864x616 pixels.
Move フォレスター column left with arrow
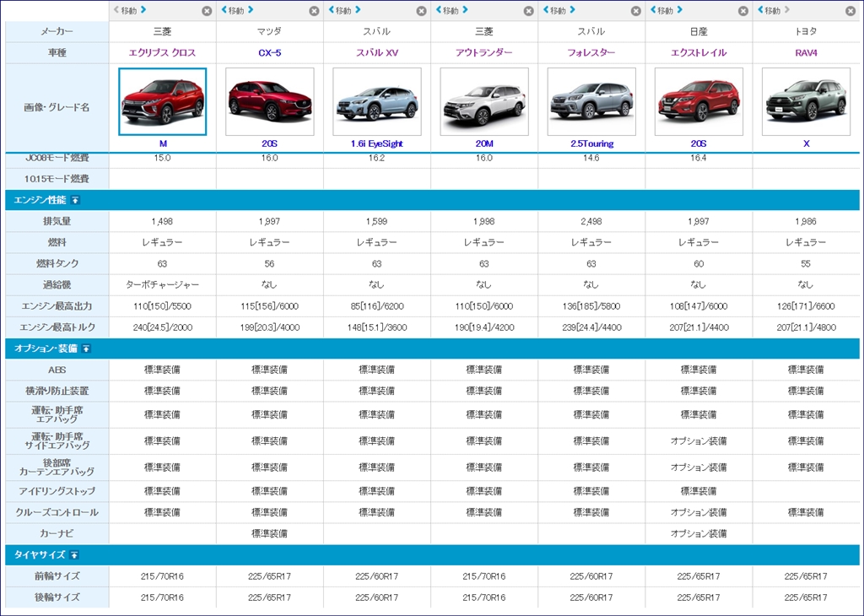click(x=546, y=10)
